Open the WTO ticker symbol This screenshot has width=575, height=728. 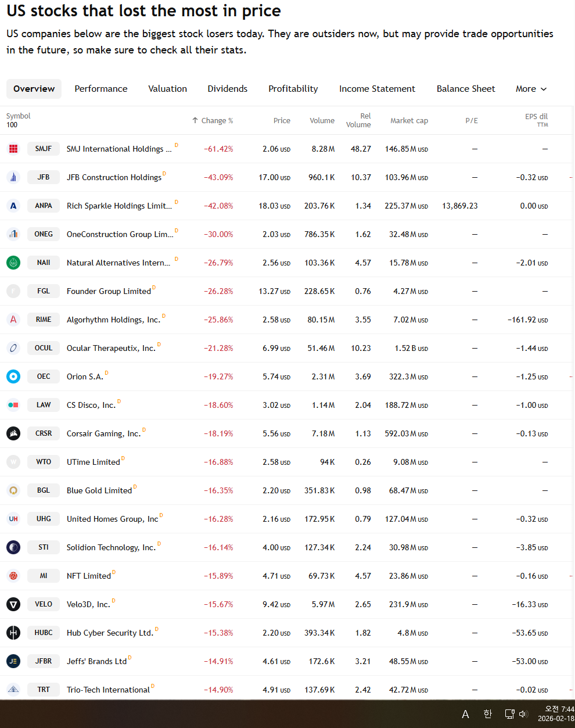point(44,462)
